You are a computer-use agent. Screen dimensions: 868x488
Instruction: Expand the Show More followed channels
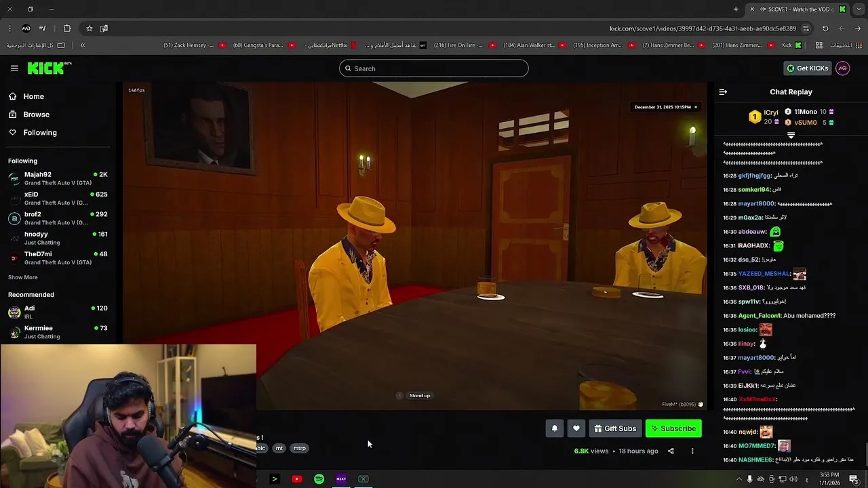(x=23, y=277)
